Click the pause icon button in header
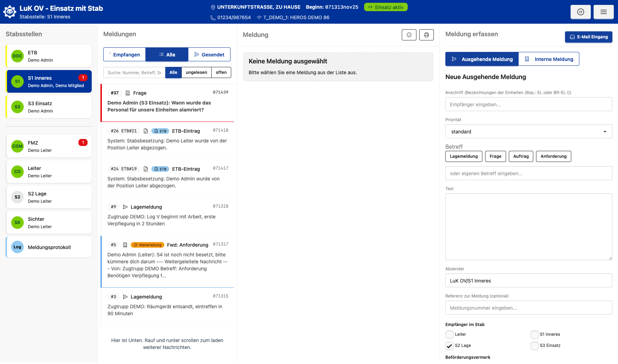This screenshot has width=618, height=364. click(x=580, y=12)
